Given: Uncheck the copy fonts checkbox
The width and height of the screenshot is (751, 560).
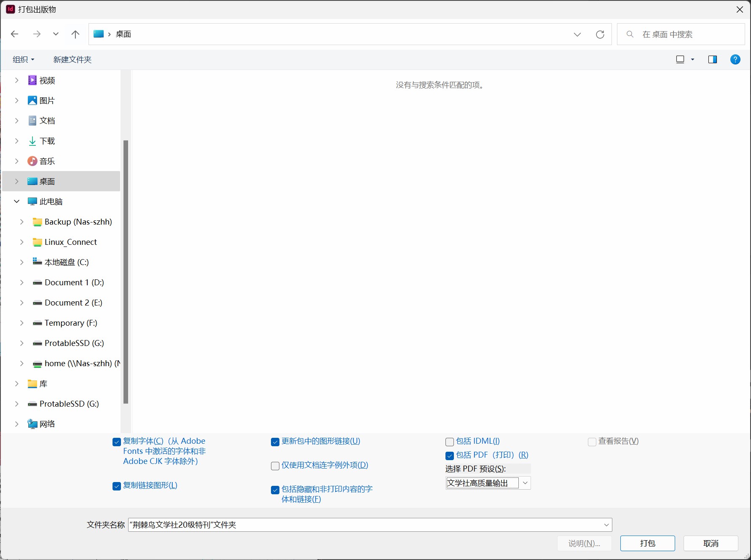Looking at the screenshot, I should [x=117, y=442].
